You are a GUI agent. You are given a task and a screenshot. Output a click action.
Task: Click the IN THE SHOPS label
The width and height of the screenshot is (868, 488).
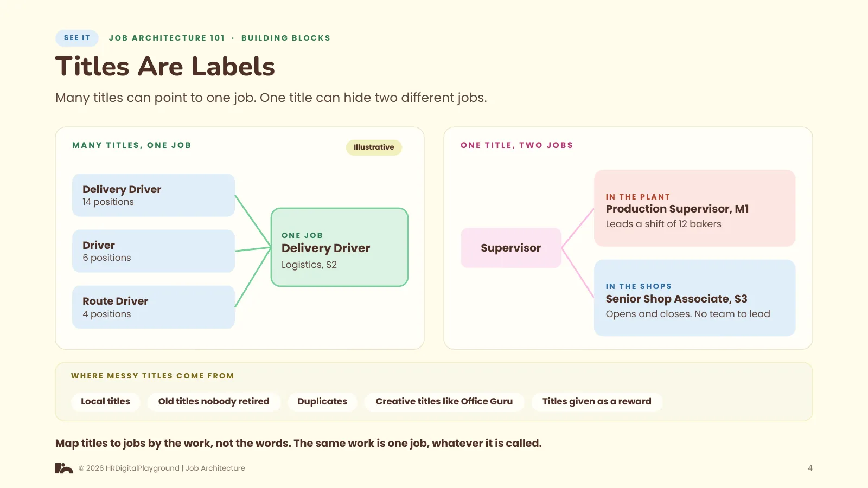click(639, 286)
